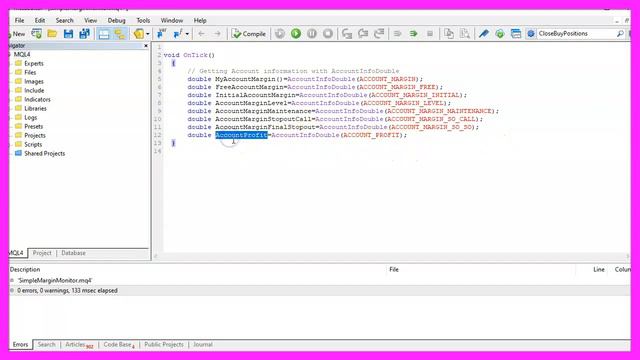
Task: Click the Pause debugging icon
Action: coord(312,33)
